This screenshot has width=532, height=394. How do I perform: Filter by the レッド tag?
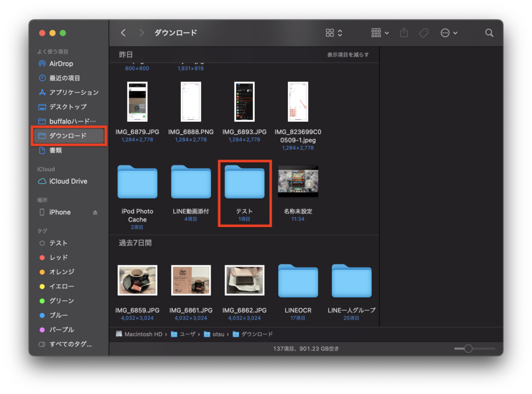(69, 258)
